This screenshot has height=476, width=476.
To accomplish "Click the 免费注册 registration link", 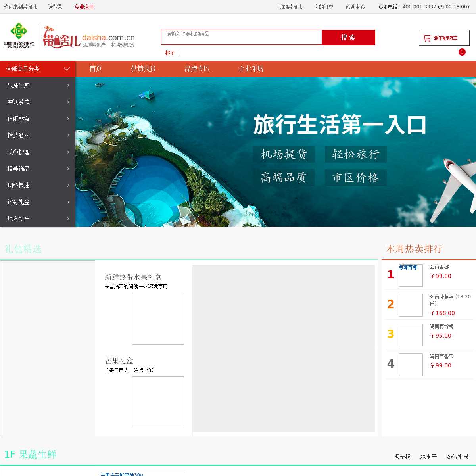I will pos(84,7).
